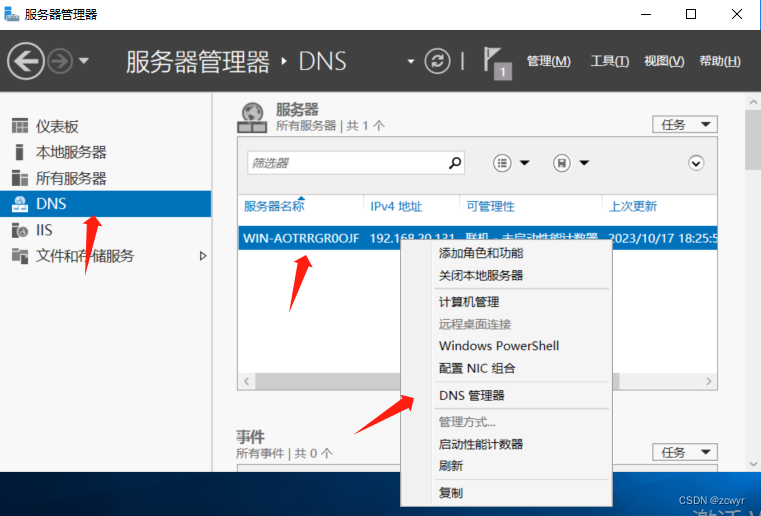Open the notifications flag icon
Image resolution: width=761 pixels, height=516 pixels.
(x=497, y=63)
